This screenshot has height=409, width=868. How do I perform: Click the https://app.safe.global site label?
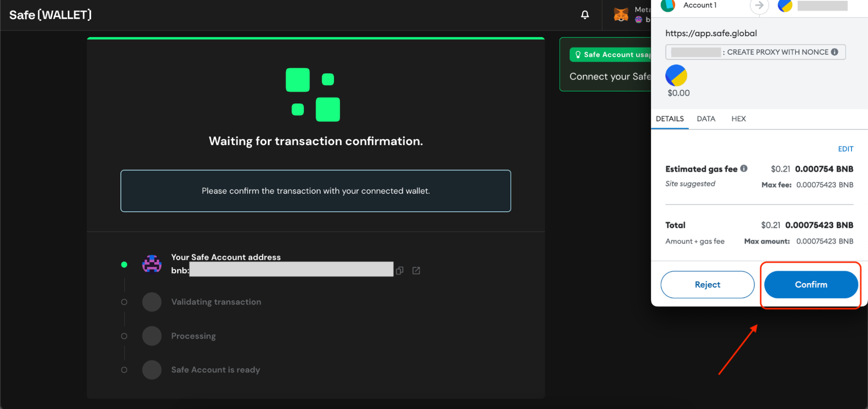tap(711, 33)
